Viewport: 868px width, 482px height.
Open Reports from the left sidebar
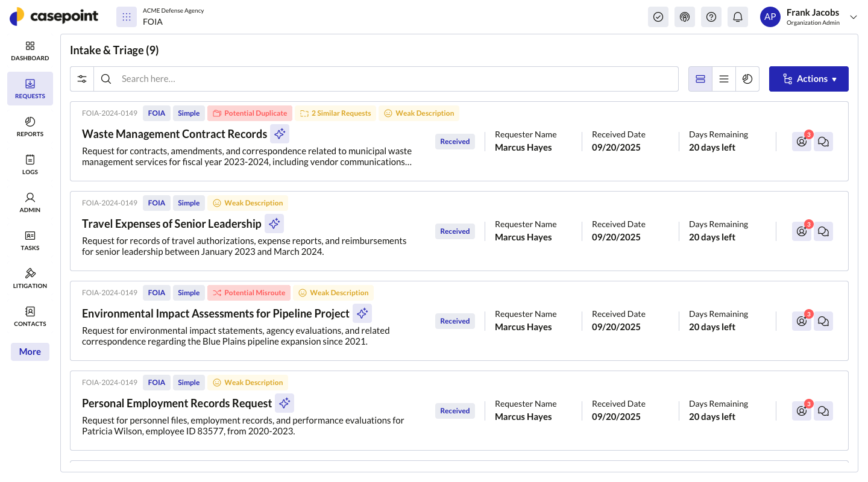[x=30, y=127]
